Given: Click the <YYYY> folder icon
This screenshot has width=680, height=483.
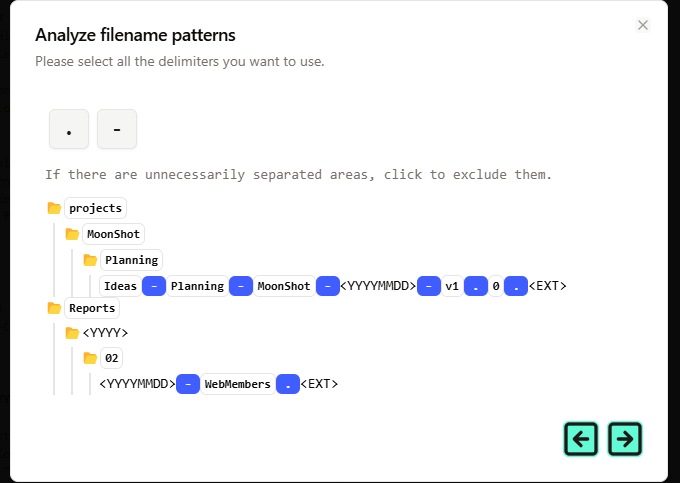Looking at the screenshot, I should [72, 333].
